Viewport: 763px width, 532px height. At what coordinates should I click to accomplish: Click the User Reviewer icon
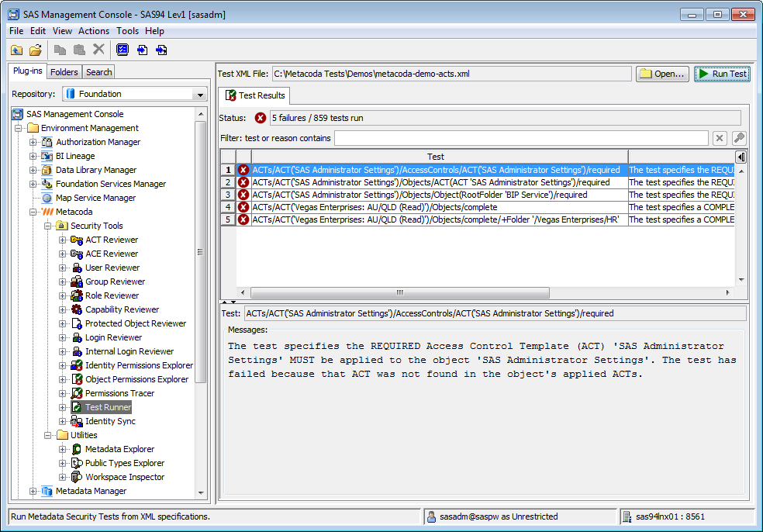[x=77, y=268]
